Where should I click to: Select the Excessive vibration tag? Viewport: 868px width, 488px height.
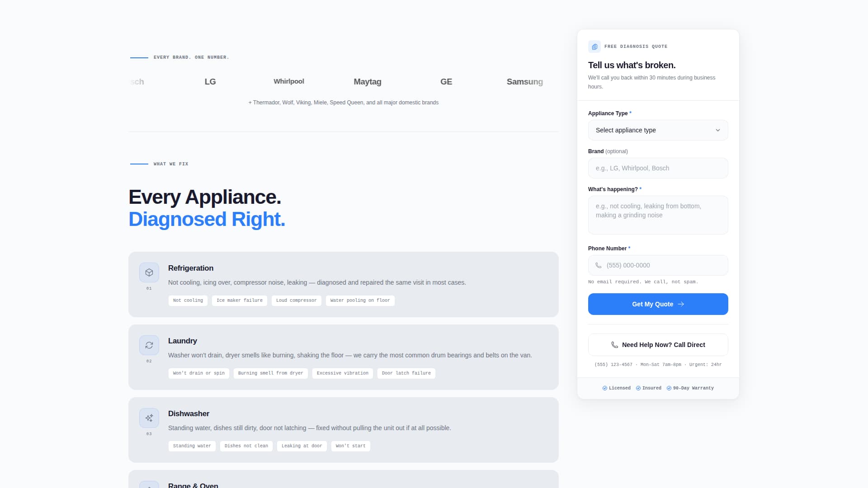[343, 373]
